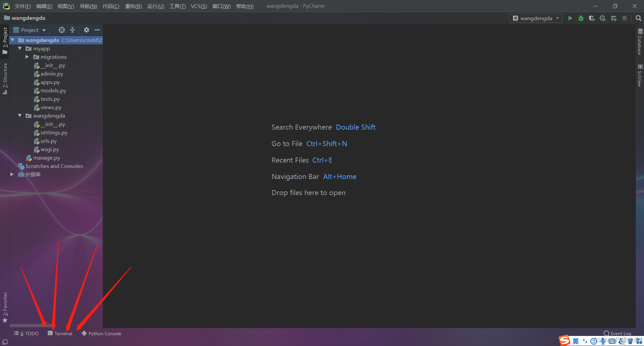Open the Terminal tool window
This screenshot has width=644, height=346.
(60, 334)
